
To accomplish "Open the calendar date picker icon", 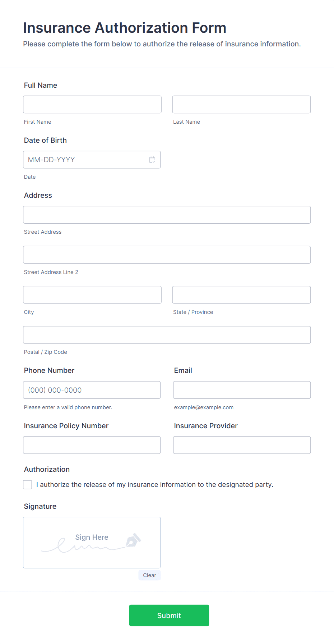I will click(x=152, y=160).
